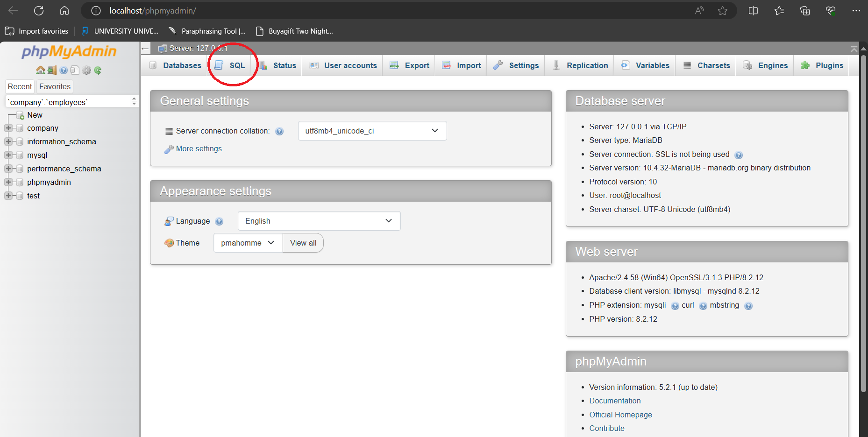The image size is (868, 437).
Task: Click help icon right after curl
Action: (x=703, y=306)
